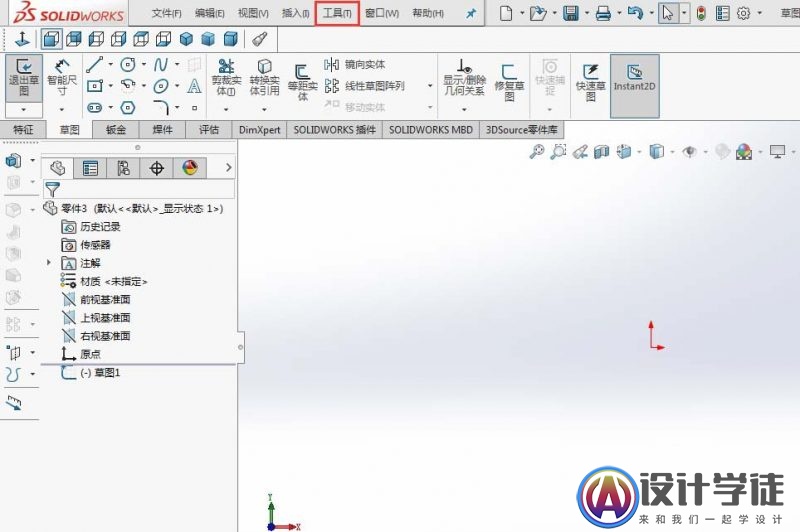Open the ConfigurationManager tab
This screenshot has width=800, height=532.
pos(123,168)
